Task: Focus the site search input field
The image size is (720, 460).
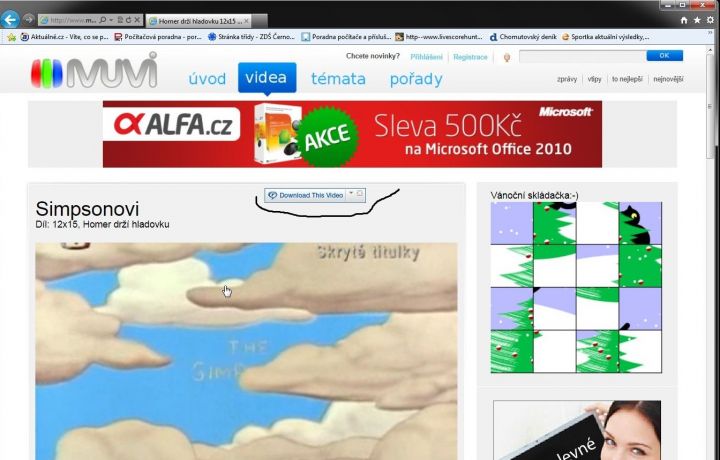Action: click(582, 56)
